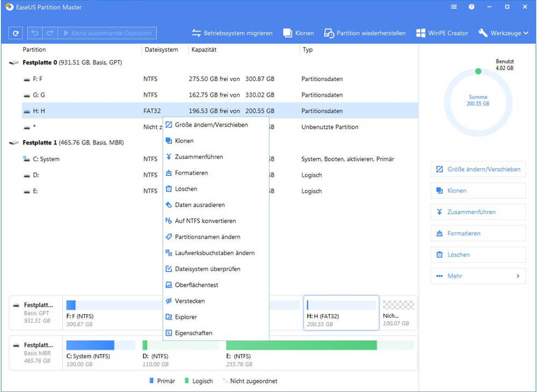The image size is (537, 392).
Task: Select partition G: G row
Action: (220, 95)
